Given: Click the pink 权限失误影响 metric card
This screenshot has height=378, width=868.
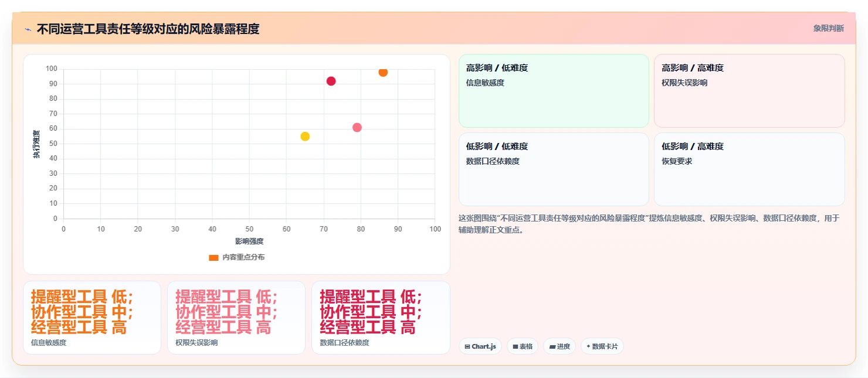Looking at the screenshot, I should pos(236,318).
